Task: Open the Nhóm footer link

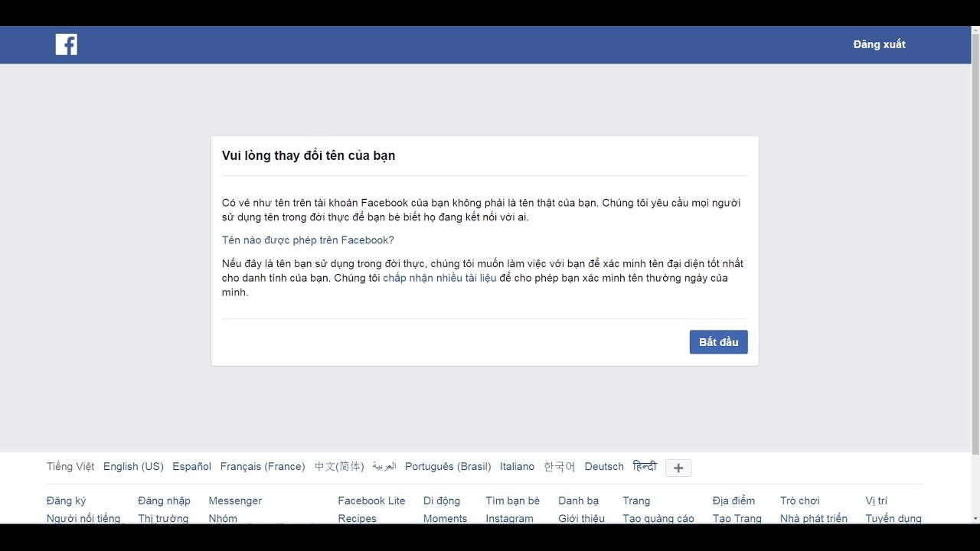Action: (223, 518)
